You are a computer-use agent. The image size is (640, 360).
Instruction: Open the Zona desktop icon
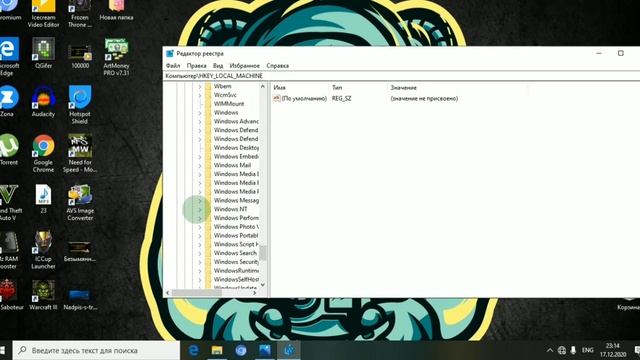[7, 101]
